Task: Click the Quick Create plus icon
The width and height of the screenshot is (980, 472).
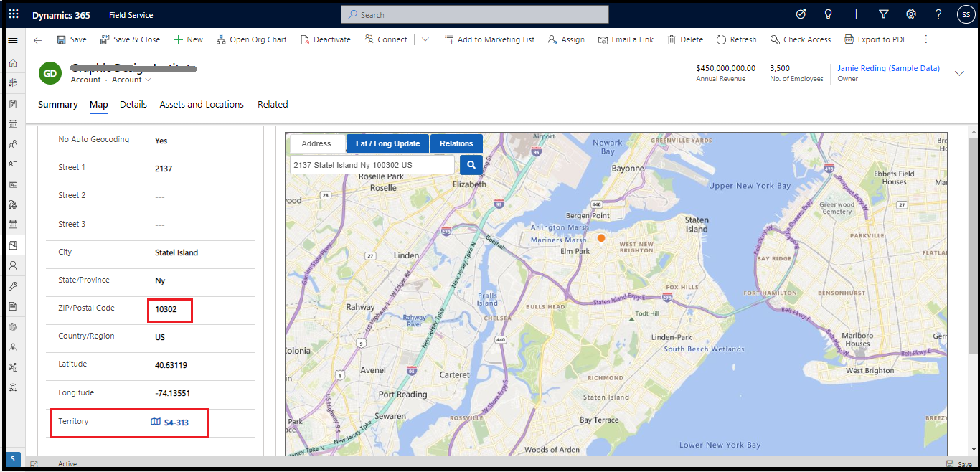Action: [x=855, y=14]
